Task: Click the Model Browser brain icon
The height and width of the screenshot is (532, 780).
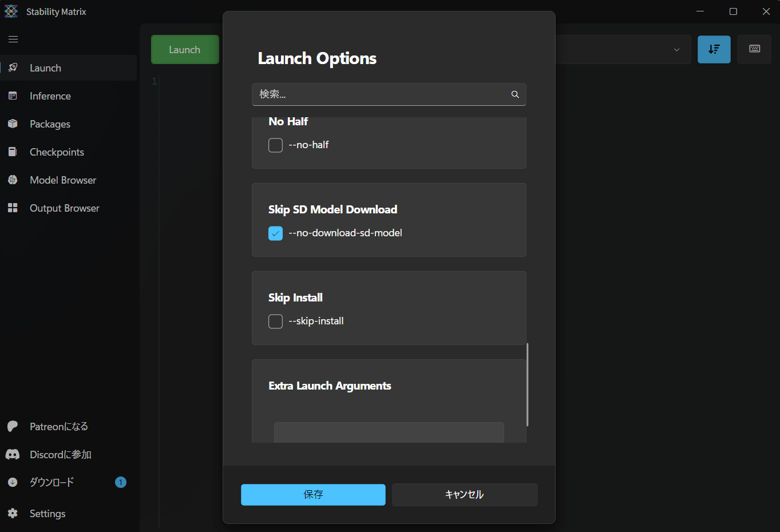Action: (x=13, y=180)
